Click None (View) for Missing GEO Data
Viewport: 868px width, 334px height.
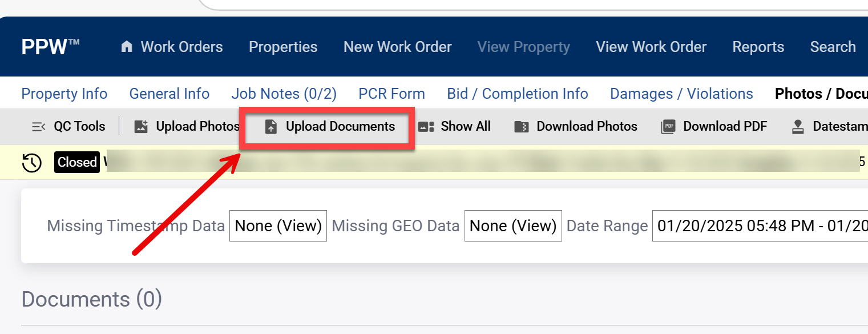point(512,226)
